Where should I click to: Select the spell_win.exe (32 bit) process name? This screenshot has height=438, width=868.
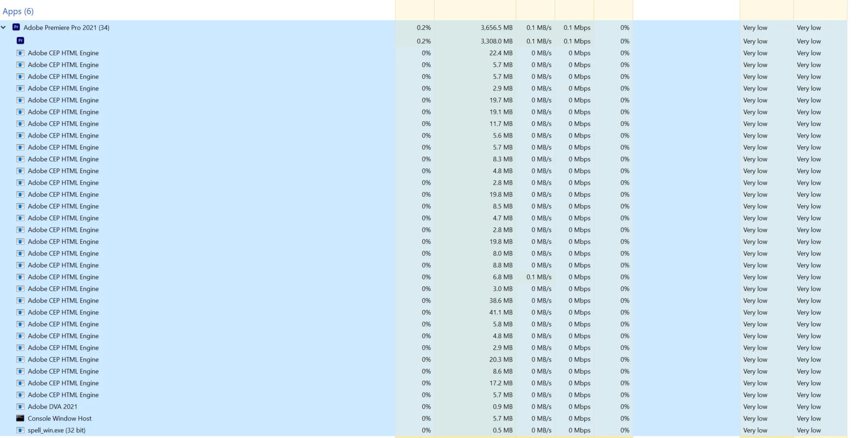pyautogui.click(x=57, y=430)
